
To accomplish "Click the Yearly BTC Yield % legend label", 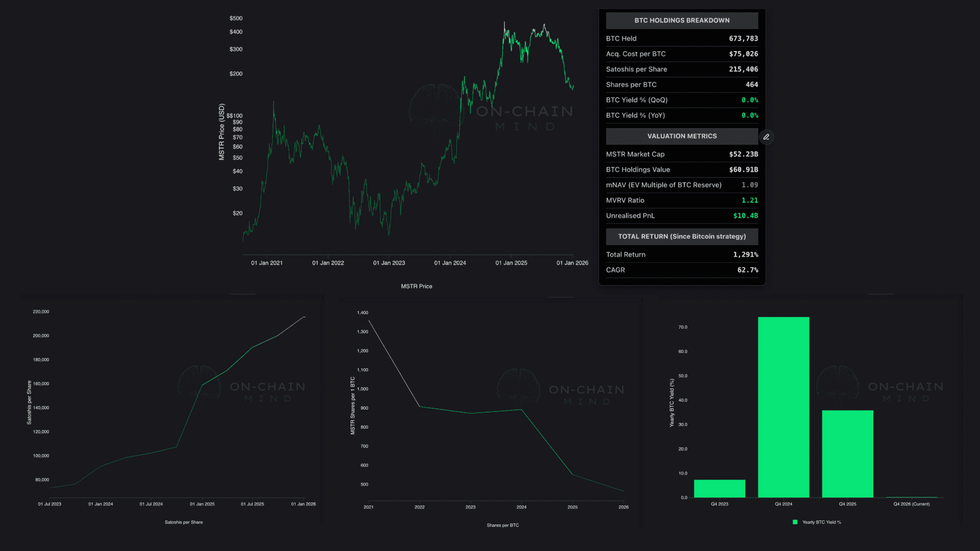I will pos(821,522).
